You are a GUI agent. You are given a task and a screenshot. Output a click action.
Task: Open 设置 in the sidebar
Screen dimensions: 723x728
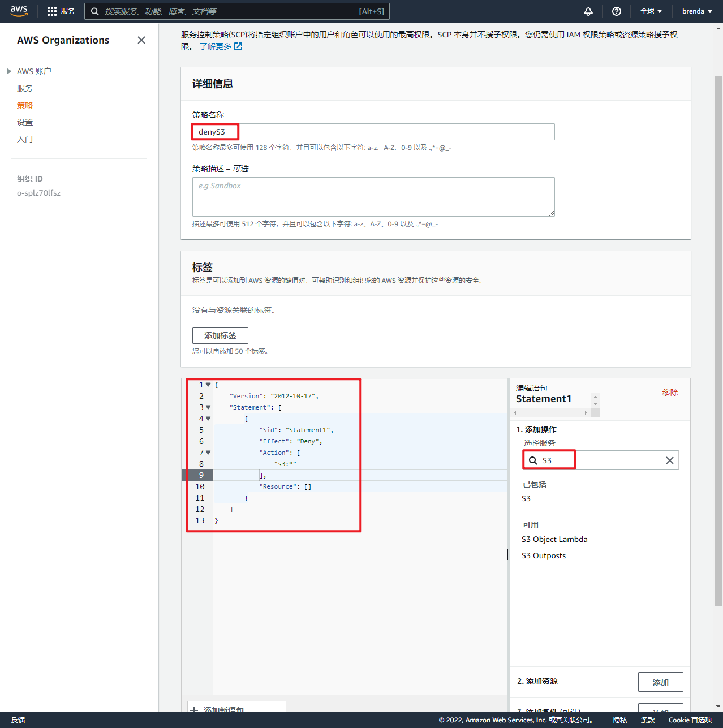(x=25, y=122)
